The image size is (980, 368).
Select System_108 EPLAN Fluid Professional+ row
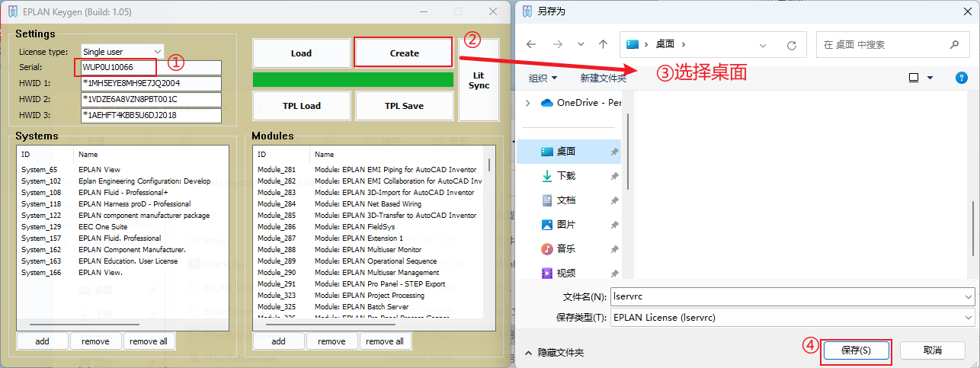click(122, 192)
